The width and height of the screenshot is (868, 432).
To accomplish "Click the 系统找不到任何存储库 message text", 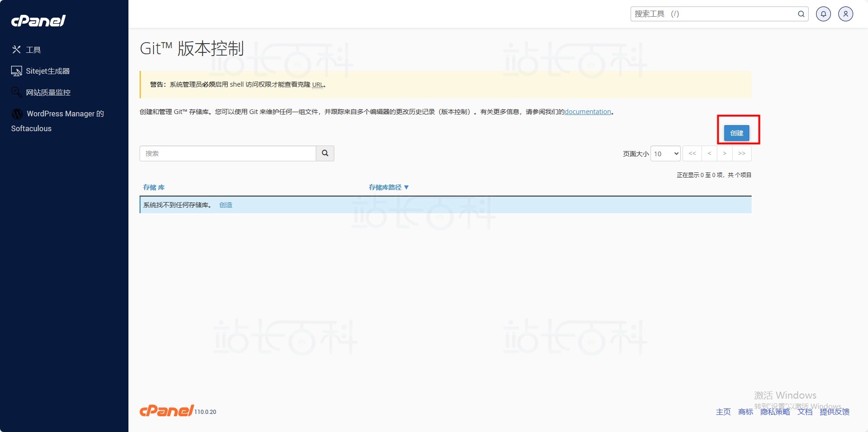I will click(178, 205).
